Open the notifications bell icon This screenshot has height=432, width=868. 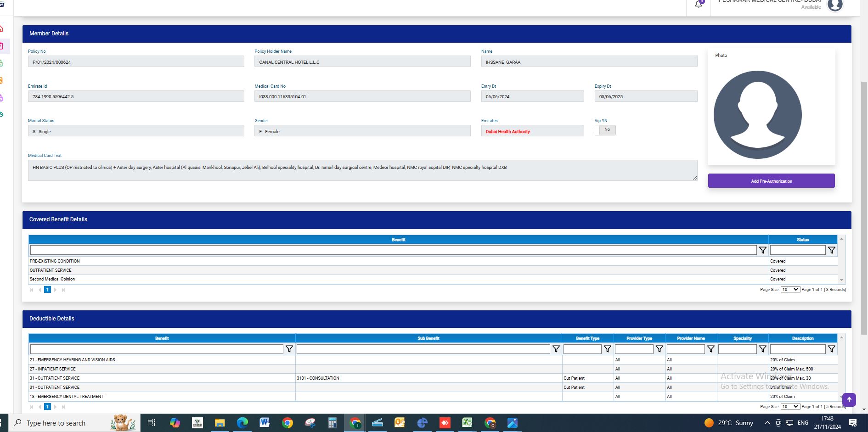(x=699, y=5)
